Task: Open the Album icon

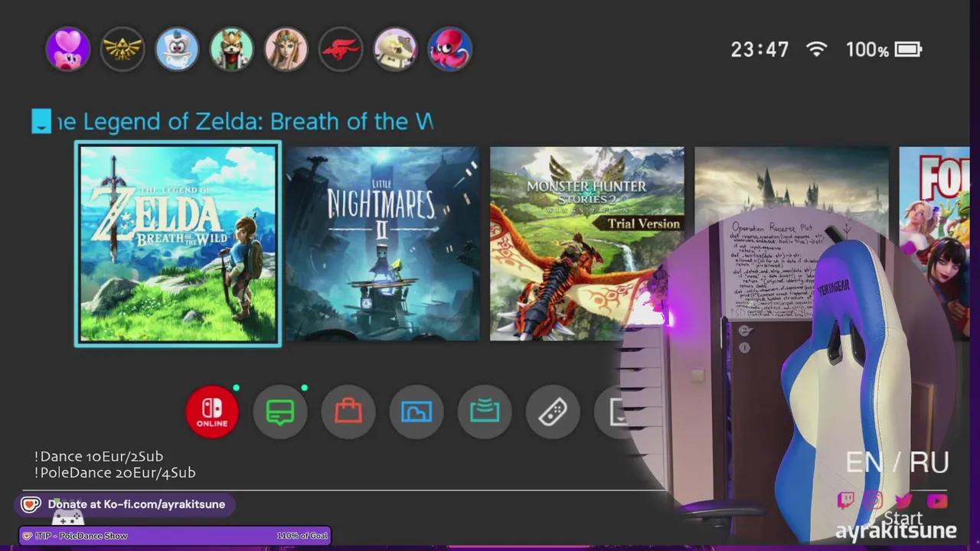Action: [x=416, y=412]
